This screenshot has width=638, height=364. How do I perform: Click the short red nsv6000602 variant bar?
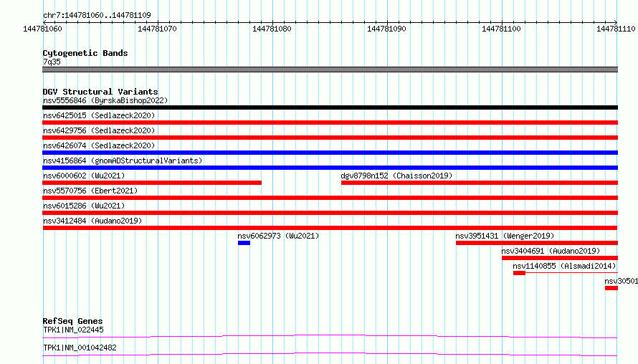(152, 183)
